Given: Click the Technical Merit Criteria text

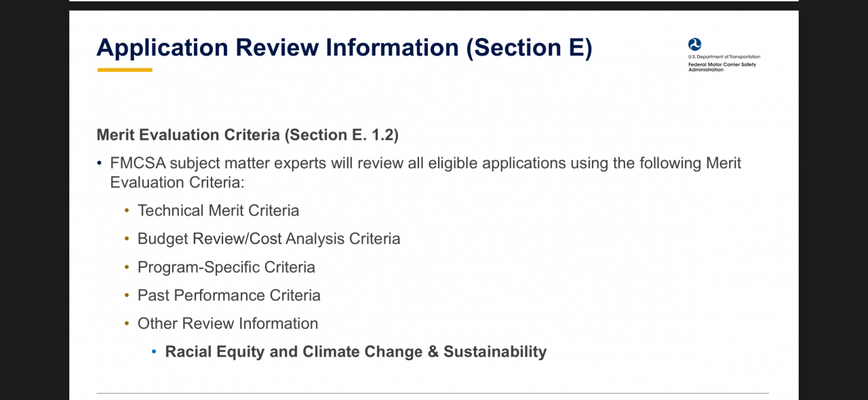Looking at the screenshot, I should pos(218,211).
